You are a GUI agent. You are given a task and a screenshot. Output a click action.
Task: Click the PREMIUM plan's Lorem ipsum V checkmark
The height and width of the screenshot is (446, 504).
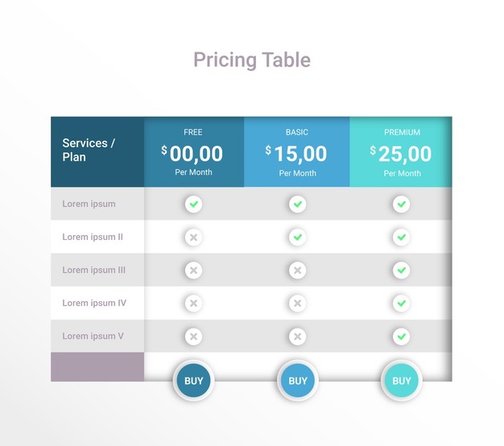click(401, 337)
